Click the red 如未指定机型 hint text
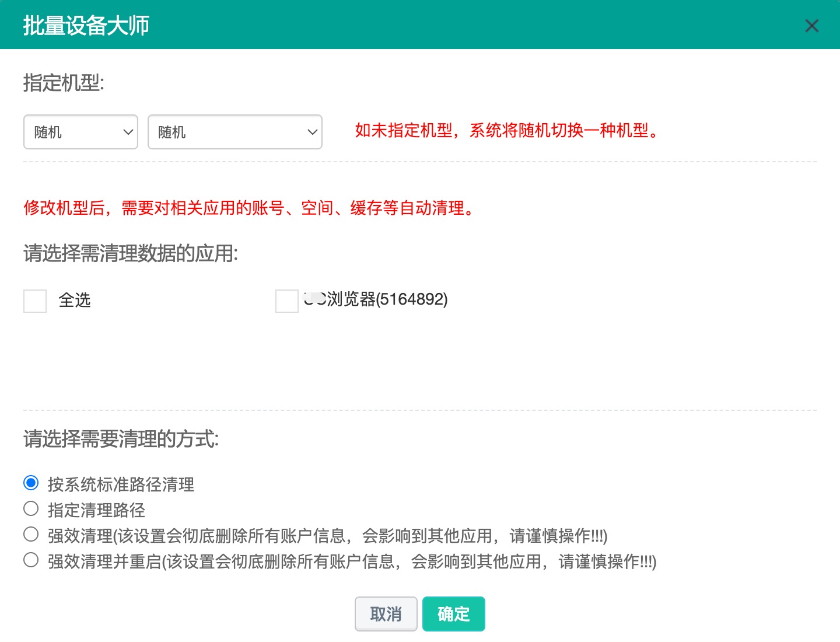840x642 pixels. coord(507,131)
